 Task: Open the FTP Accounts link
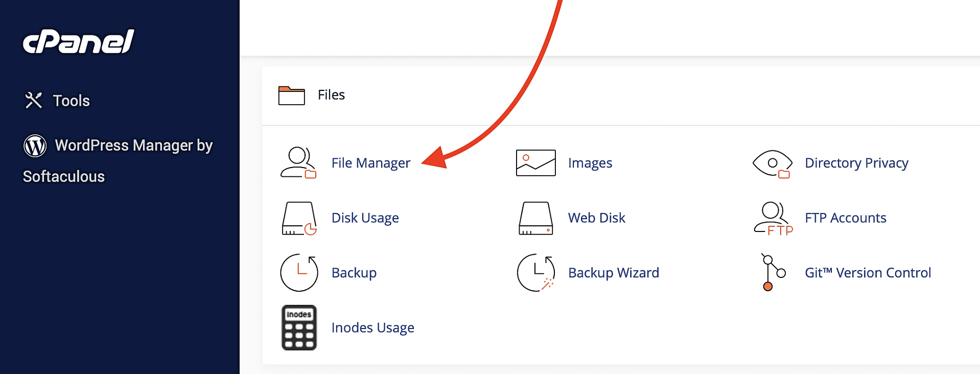coord(845,218)
